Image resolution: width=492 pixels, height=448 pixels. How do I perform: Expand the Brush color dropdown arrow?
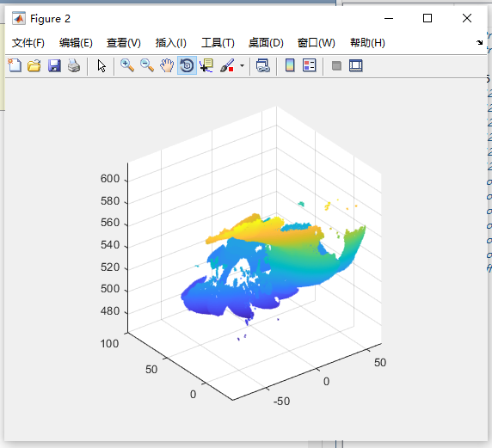tap(242, 66)
